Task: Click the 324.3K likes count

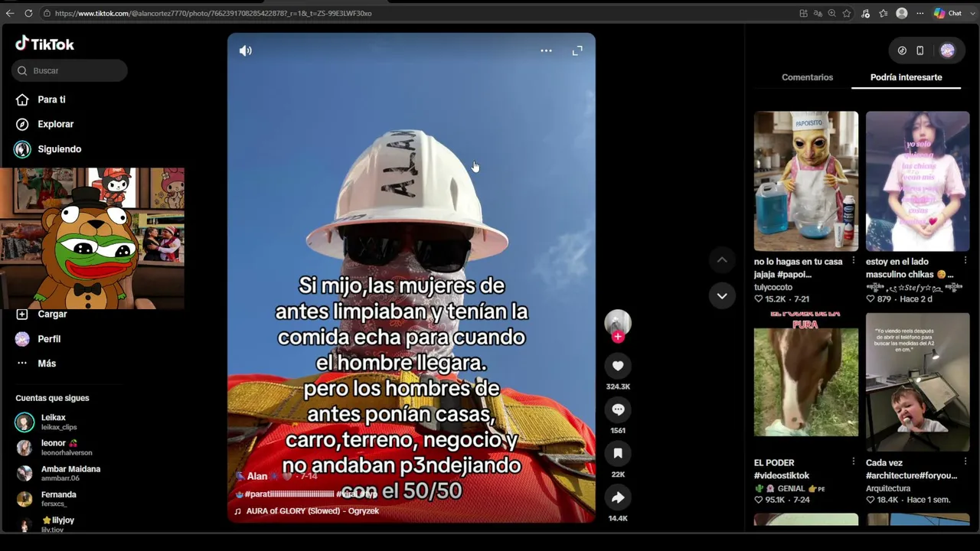Action: pyautogui.click(x=618, y=387)
